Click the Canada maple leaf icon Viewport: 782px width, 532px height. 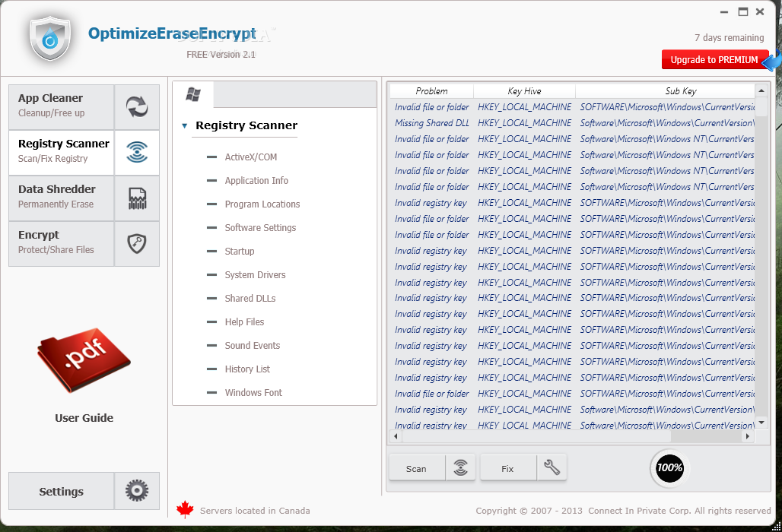(x=185, y=510)
